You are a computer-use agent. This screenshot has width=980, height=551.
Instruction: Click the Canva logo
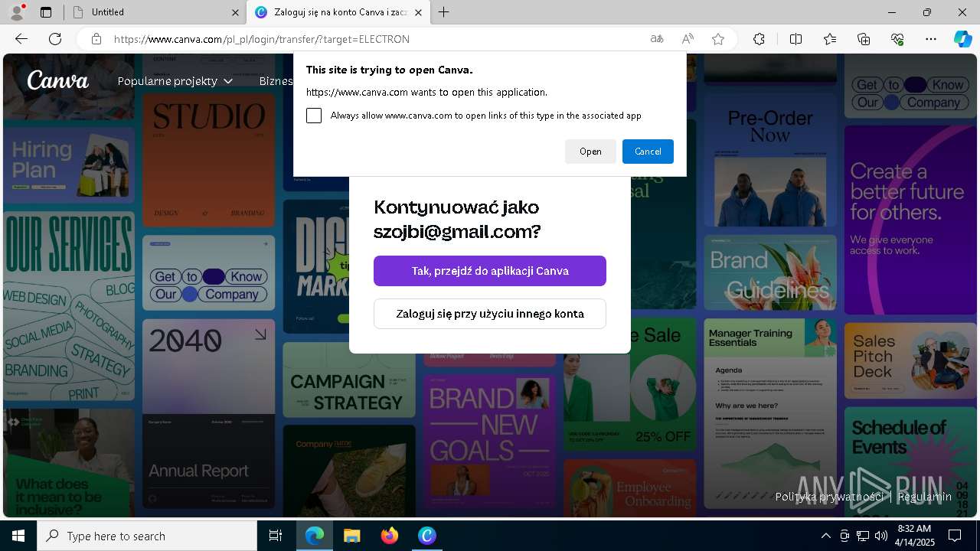tap(58, 80)
